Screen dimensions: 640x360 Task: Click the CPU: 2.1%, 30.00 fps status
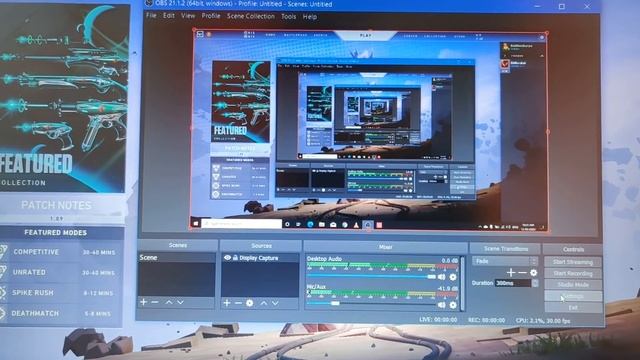coord(543,321)
